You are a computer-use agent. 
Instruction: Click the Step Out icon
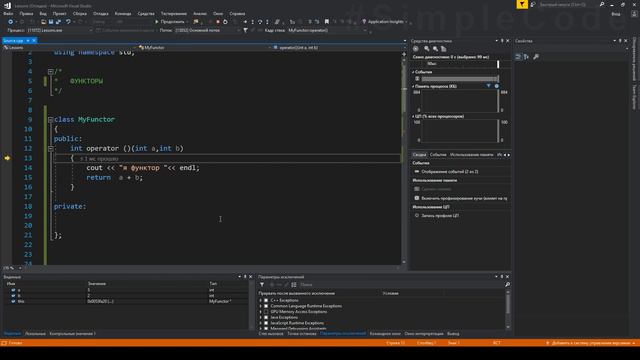267,22
